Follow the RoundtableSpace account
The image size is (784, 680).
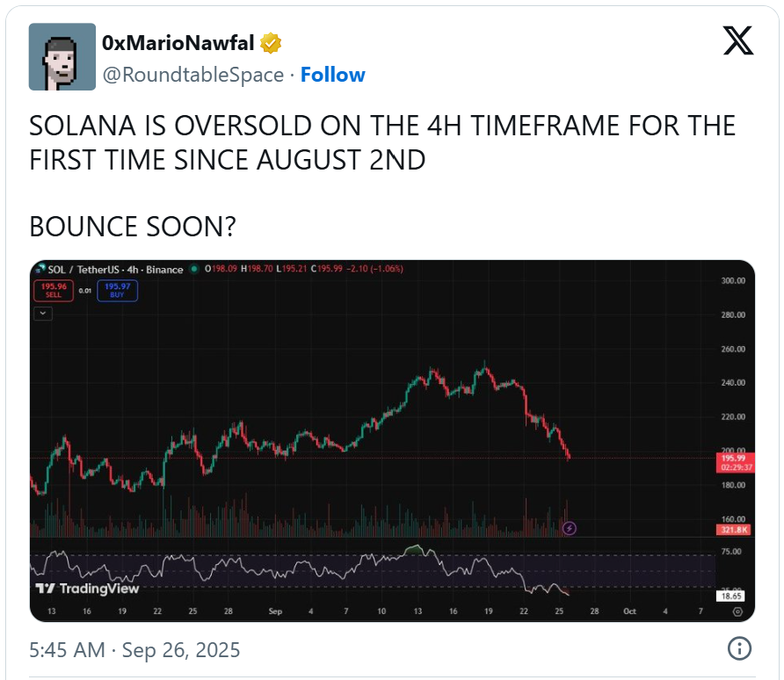pos(332,75)
